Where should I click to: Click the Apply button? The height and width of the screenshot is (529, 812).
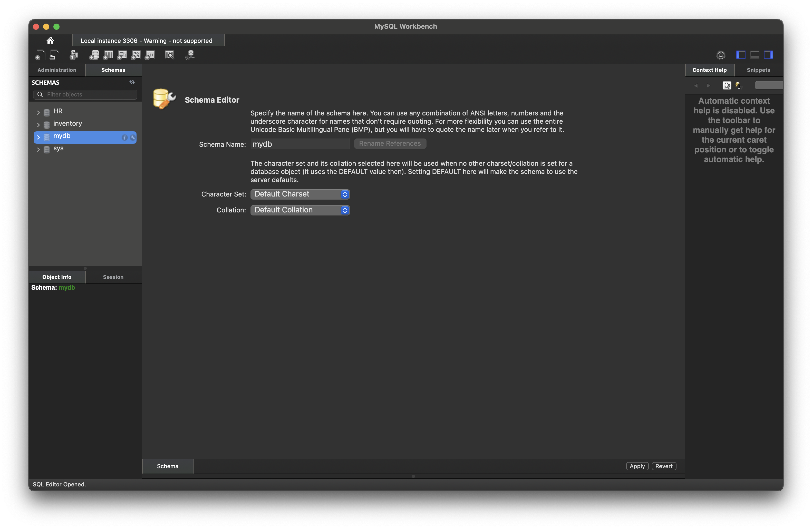coord(637,466)
